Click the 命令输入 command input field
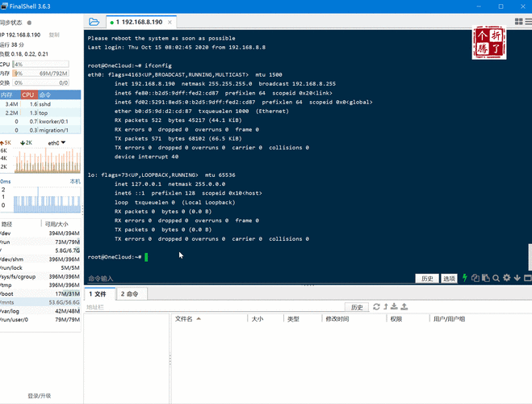532x404 pixels. [242, 278]
